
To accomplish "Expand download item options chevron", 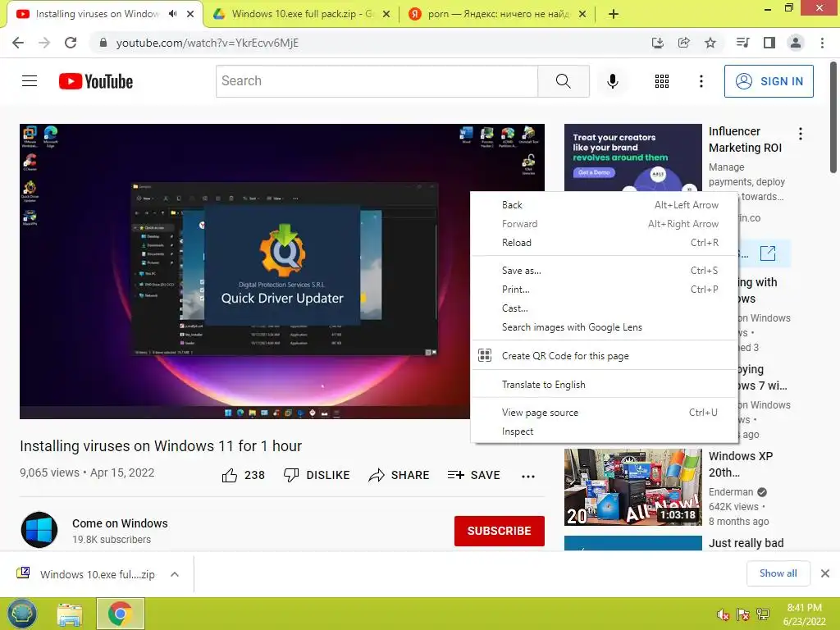I will [x=175, y=574].
